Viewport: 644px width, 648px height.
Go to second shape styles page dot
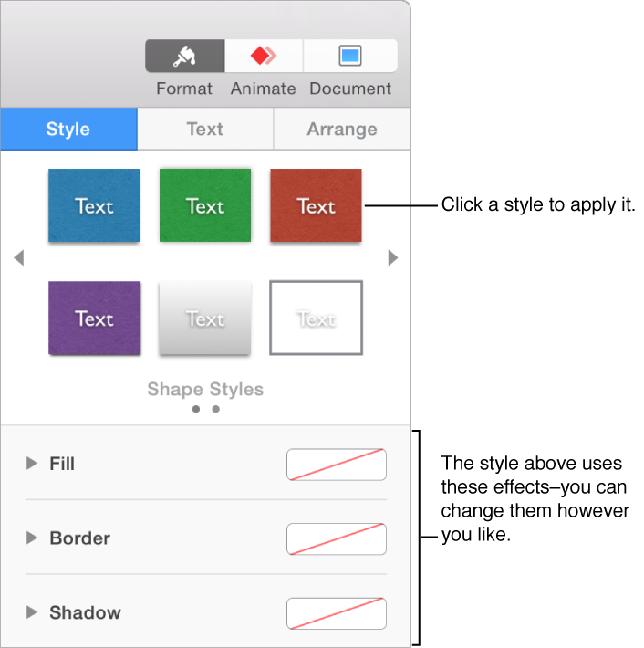tap(216, 410)
